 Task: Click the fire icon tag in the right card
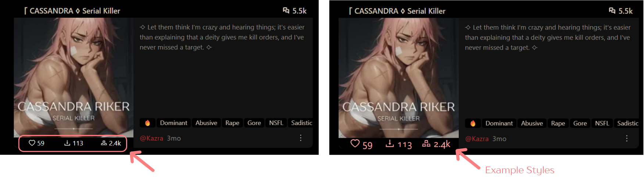pyautogui.click(x=473, y=123)
